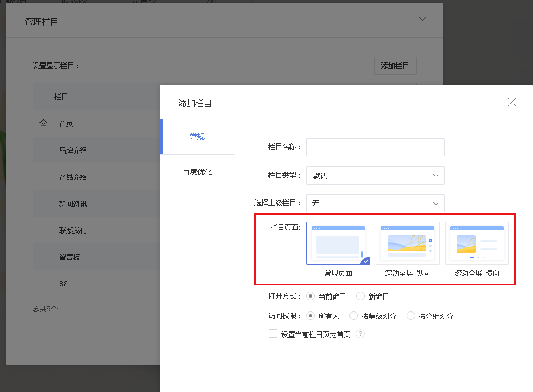Tick the 设置当前栏目页为首页 checkbox

(x=273, y=333)
